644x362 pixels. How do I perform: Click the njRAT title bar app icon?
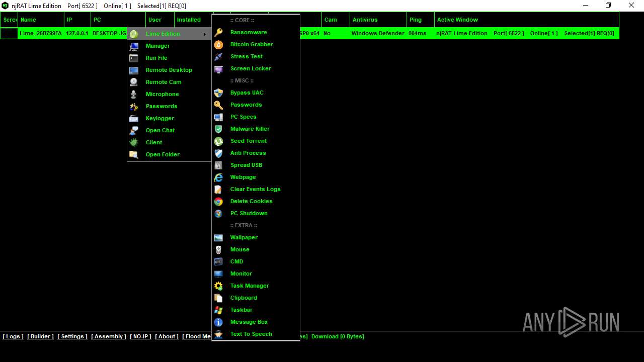coord(6,6)
